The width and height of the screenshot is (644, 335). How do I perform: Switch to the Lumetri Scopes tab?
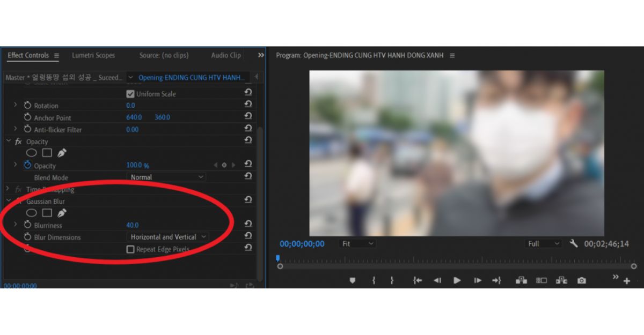tap(93, 55)
